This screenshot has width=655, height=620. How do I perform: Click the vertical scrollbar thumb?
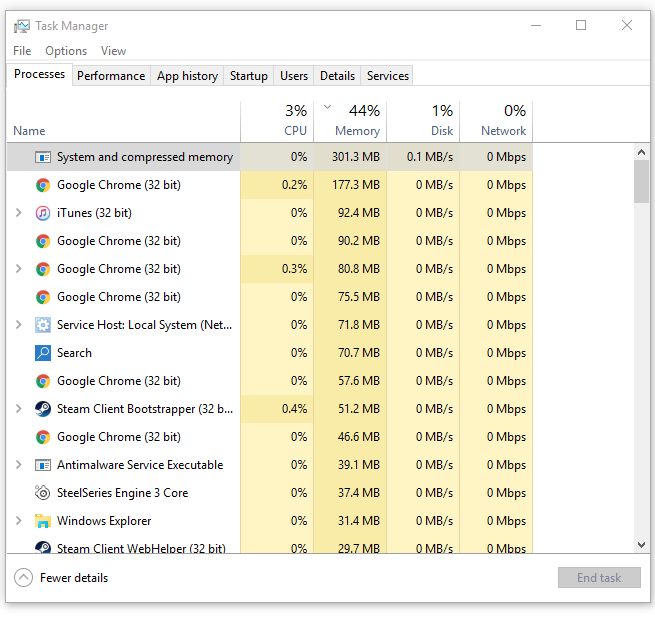click(x=642, y=182)
